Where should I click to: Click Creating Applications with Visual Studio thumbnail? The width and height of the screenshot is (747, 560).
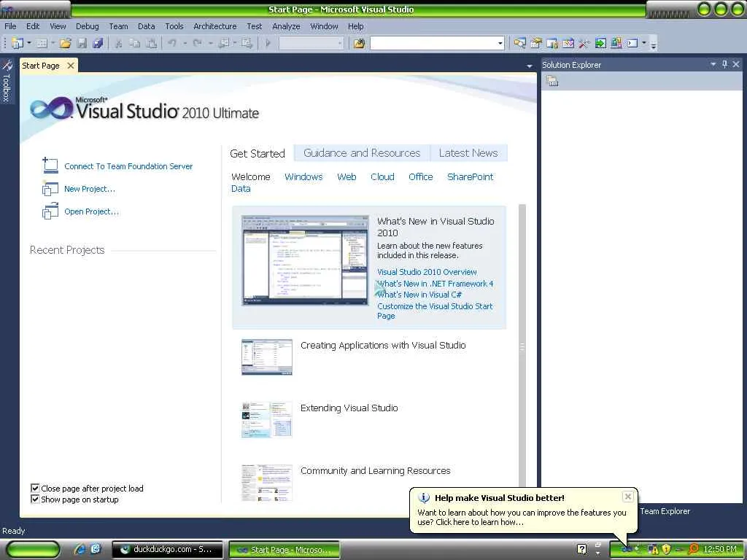[x=267, y=357]
